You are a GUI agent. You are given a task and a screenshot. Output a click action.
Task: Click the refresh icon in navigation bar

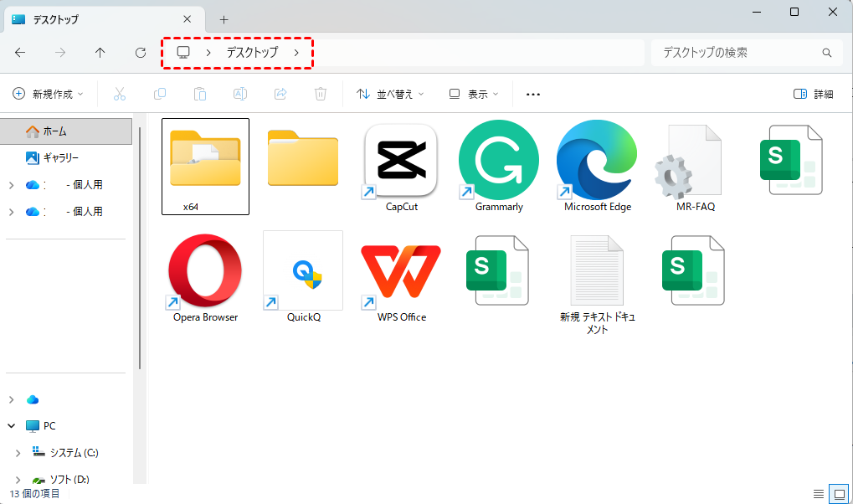click(x=141, y=53)
